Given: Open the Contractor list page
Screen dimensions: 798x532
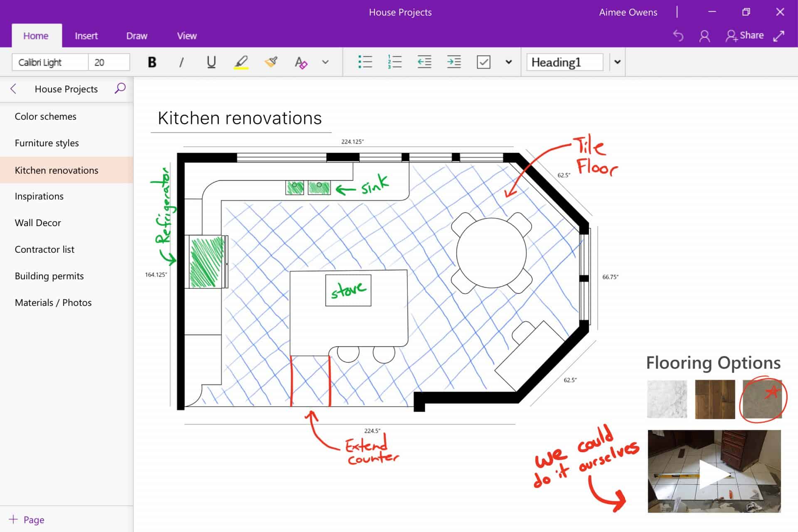Looking at the screenshot, I should tap(44, 249).
